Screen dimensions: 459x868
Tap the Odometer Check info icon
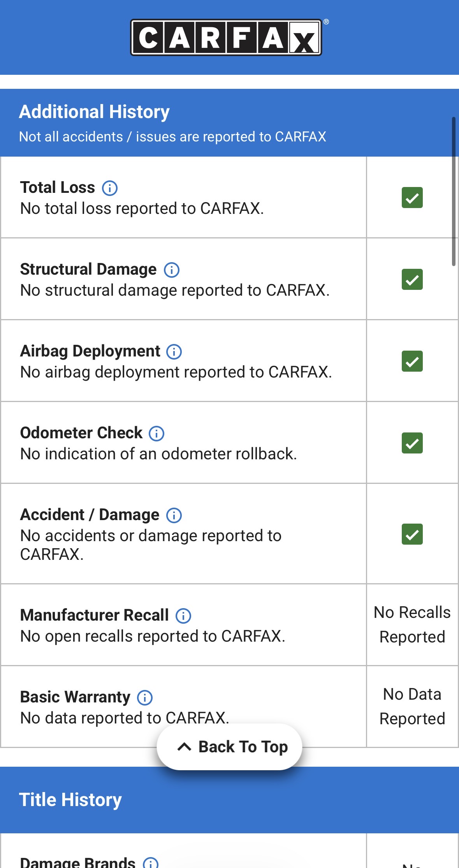tap(157, 434)
